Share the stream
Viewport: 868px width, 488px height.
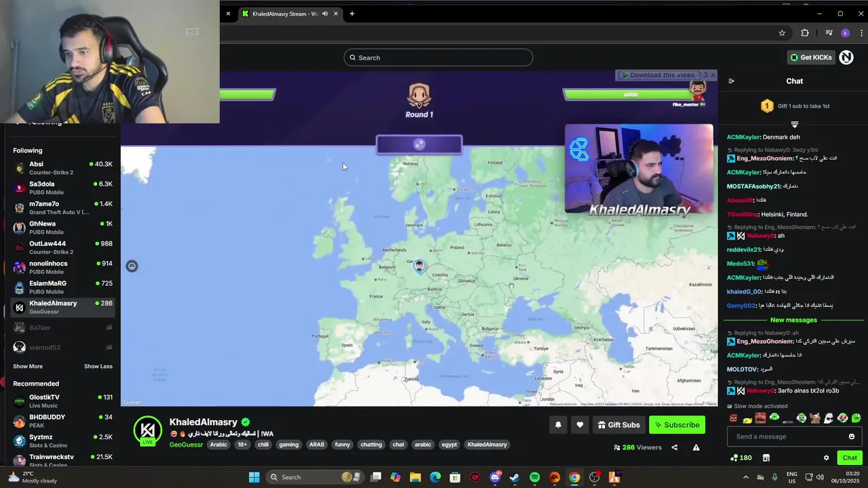[674, 447]
